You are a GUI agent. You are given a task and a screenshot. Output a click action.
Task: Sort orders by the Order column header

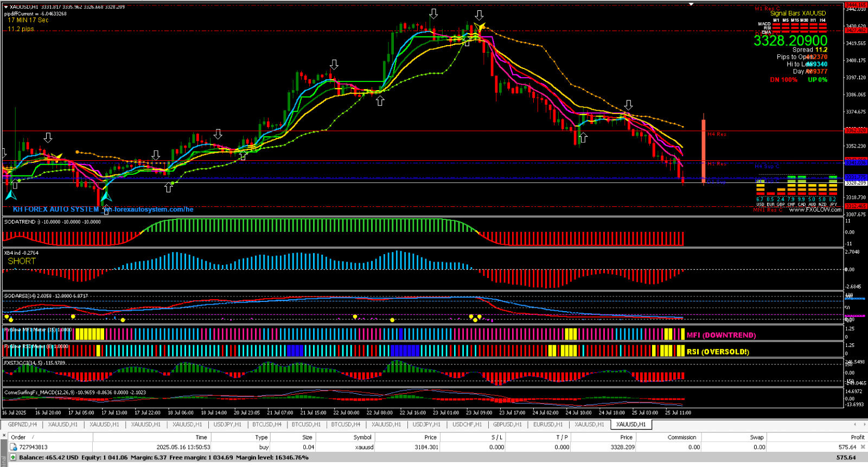click(18, 437)
